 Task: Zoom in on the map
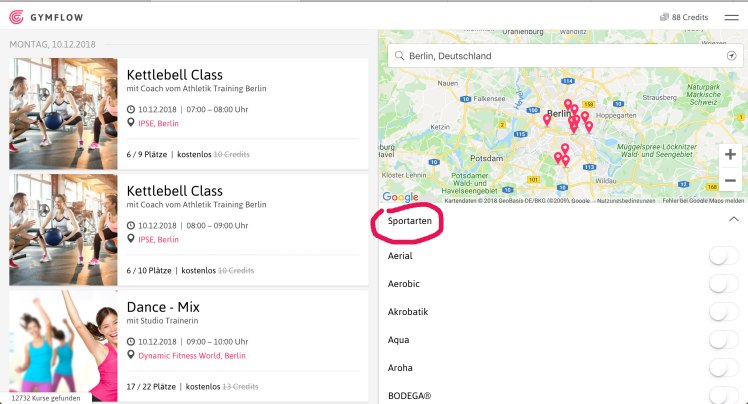730,155
